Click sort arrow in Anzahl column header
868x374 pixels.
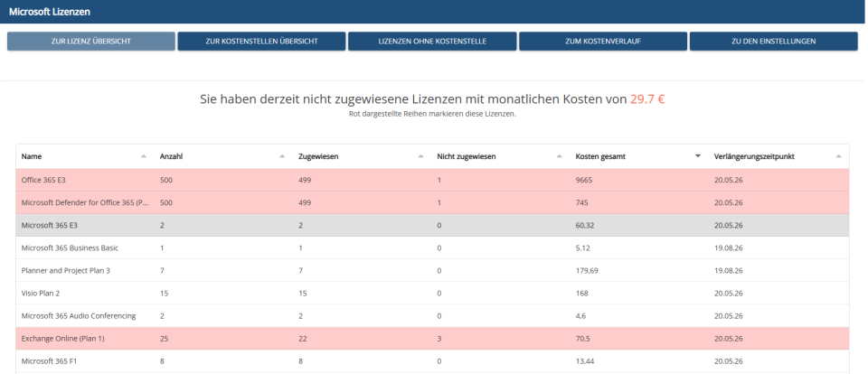pos(282,156)
